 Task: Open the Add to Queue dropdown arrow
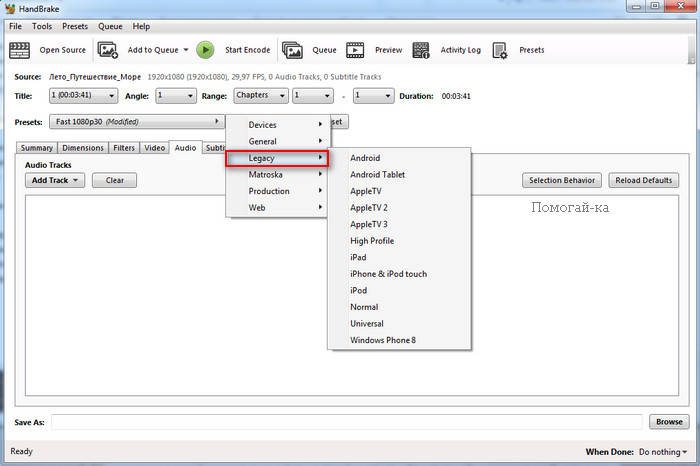coord(186,50)
